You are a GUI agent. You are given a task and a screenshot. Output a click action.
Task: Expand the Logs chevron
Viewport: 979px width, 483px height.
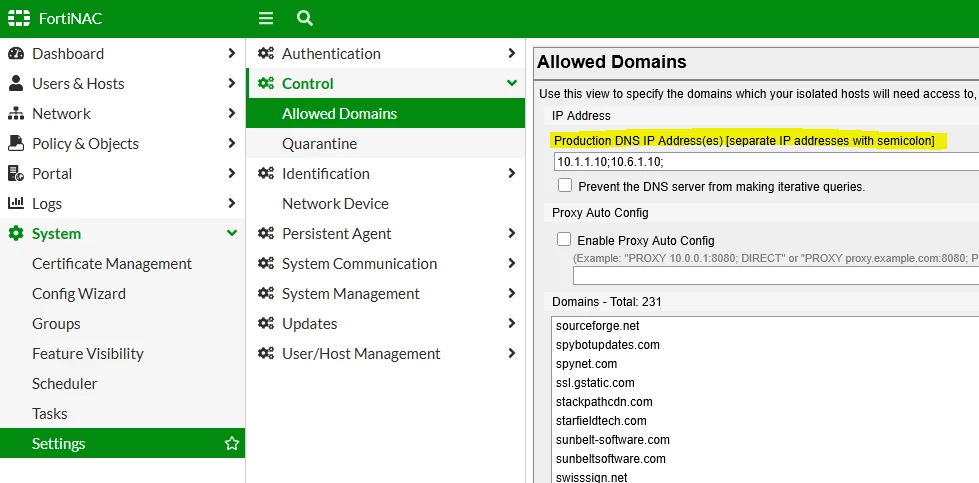[232, 203]
